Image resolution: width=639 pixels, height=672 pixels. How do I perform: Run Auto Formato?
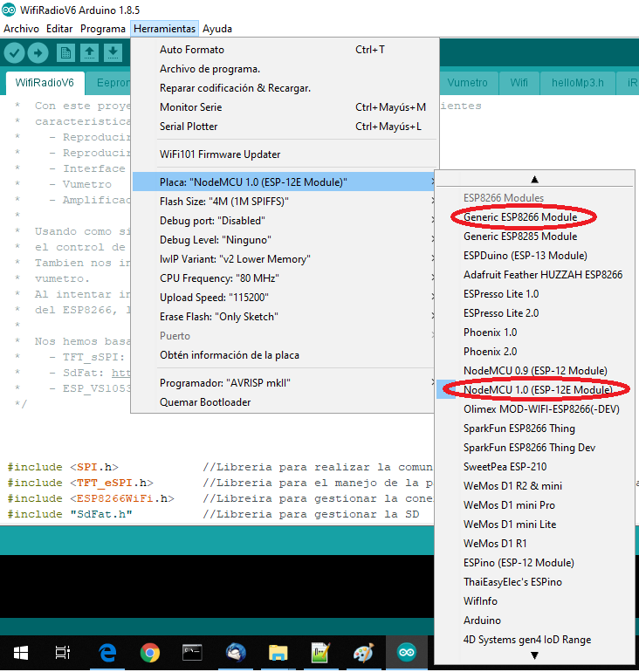click(285, 50)
